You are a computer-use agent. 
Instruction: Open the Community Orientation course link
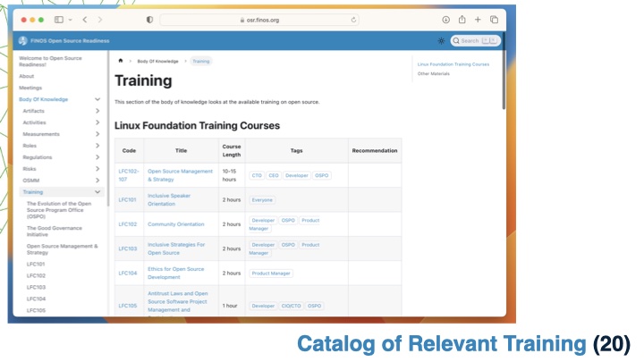(176, 224)
